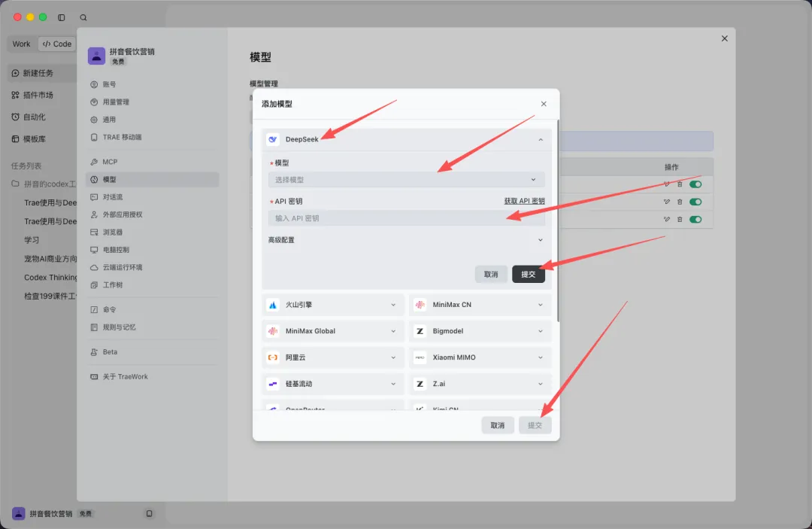812x529 pixels.
Task: Click the Xiaomi MIMO logo icon
Action: point(420,357)
